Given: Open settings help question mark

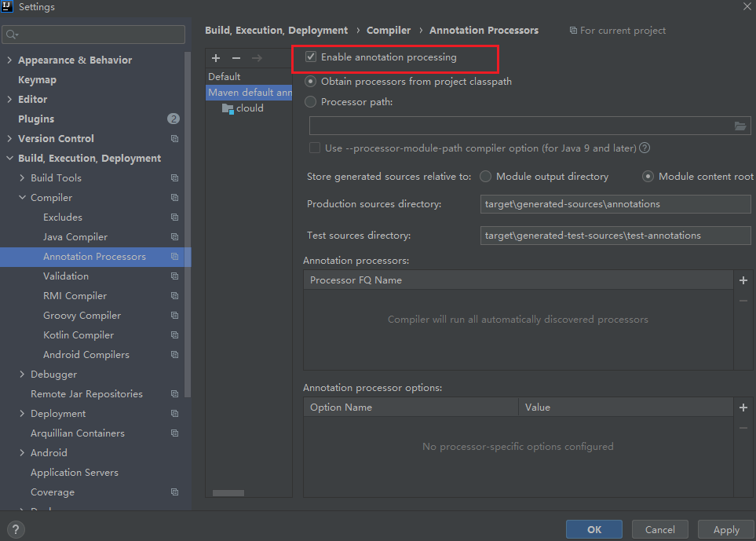Looking at the screenshot, I should coord(16,529).
